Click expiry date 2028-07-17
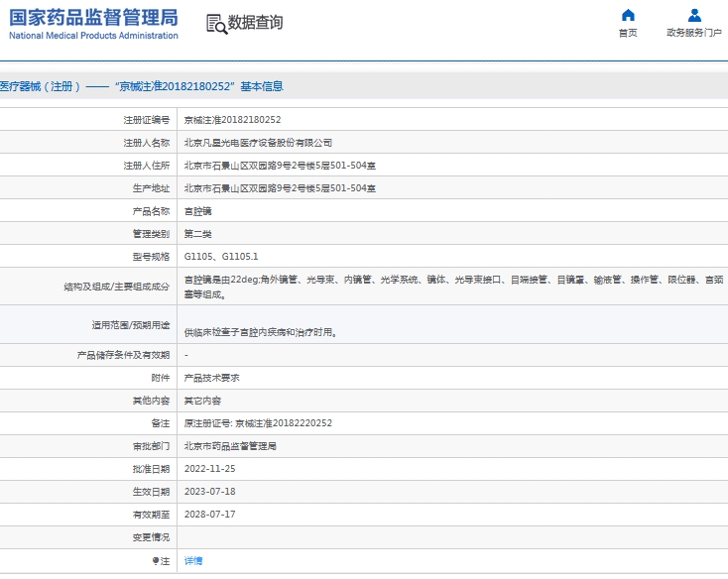This screenshot has width=728, height=579. click(x=210, y=515)
